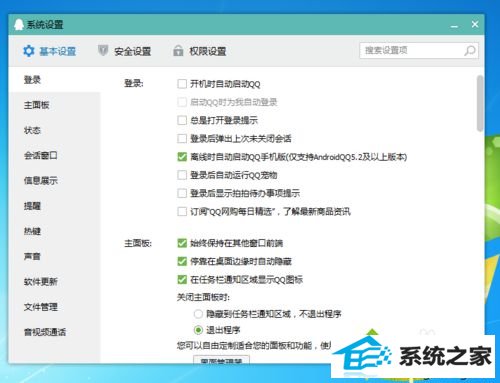Open 文件管理 in the sidebar
The height and width of the screenshot is (383, 500).
[x=55, y=307]
